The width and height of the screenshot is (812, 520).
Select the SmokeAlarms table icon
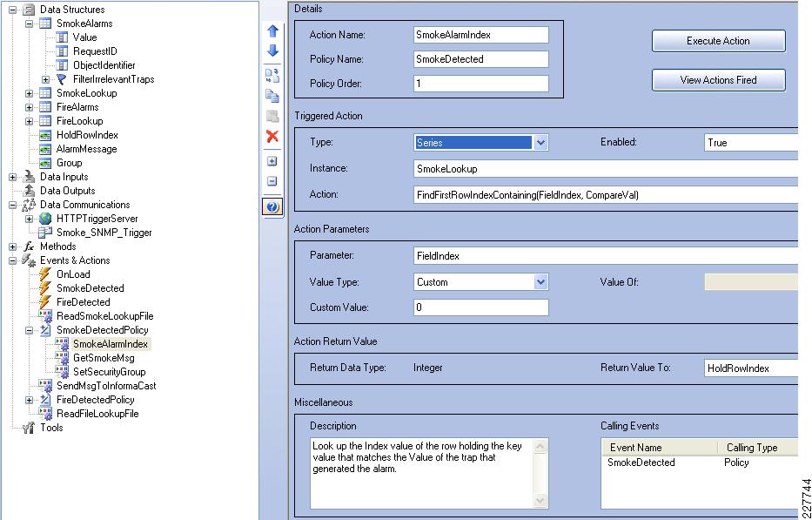45,24
